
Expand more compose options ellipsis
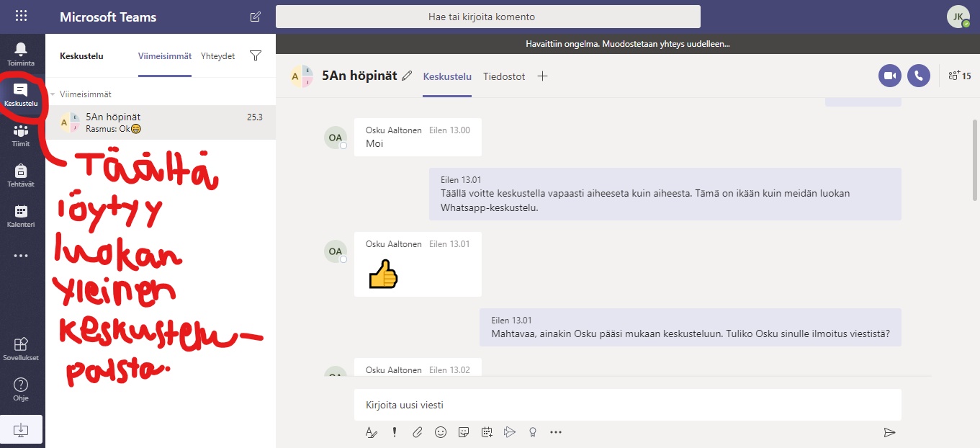(x=555, y=432)
